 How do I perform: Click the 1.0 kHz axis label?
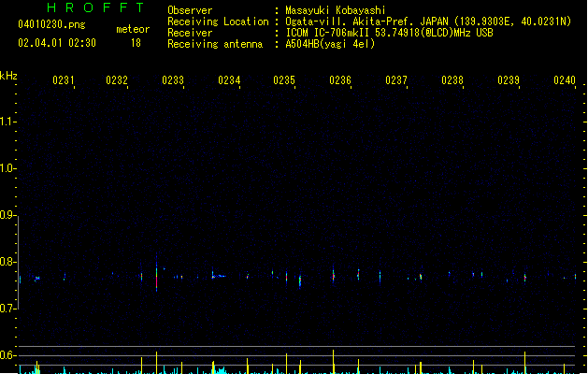[x=7, y=167]
